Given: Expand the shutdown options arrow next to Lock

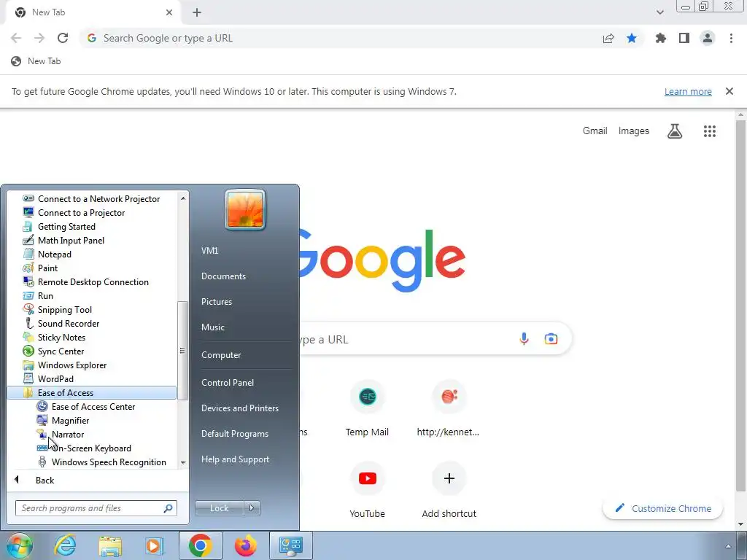Looking at the screenshot, I should (252, 508).
